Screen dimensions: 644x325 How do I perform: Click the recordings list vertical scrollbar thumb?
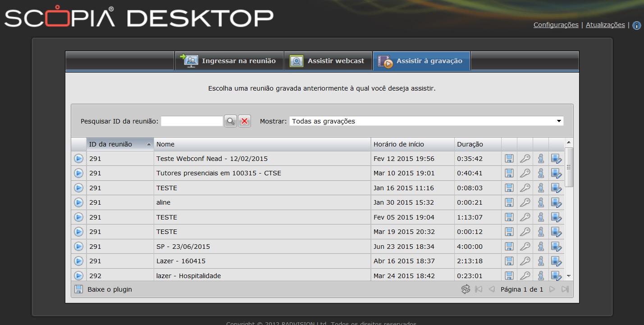click(569, 167)
